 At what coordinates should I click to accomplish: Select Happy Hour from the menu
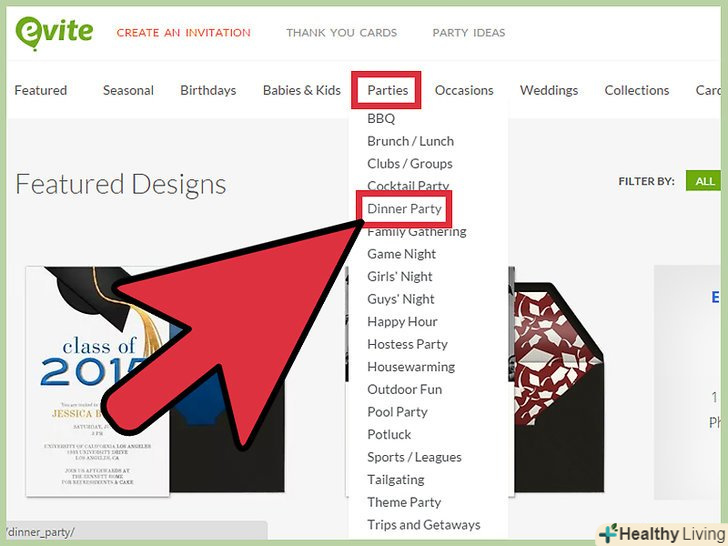tap(402, 322)
